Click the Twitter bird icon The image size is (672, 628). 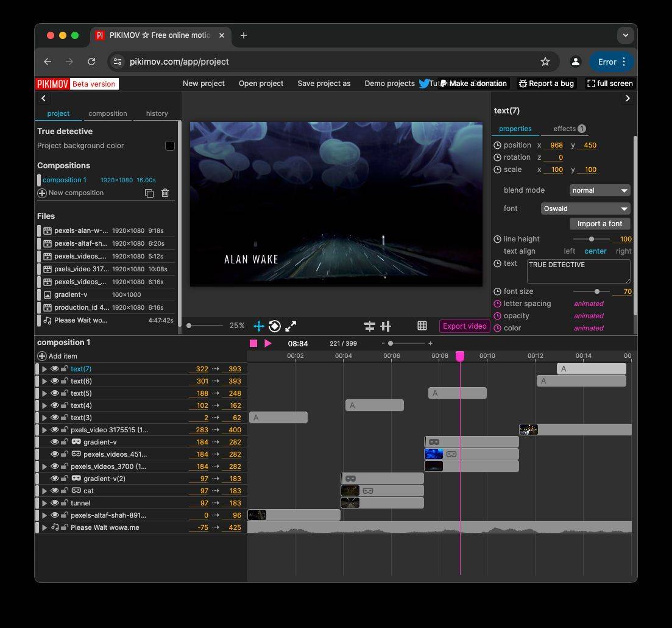(424, 83)
